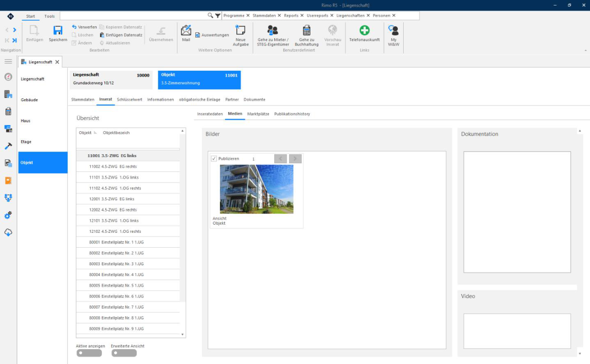Viewport: 590px width, 364px height.
Task: Uncheck the Publizieren checkbox
Action: tap(214, 159)
